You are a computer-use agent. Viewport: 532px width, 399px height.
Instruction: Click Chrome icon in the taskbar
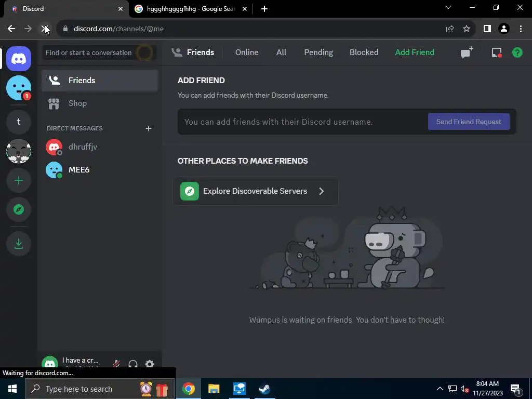click(x=188, y=389)
